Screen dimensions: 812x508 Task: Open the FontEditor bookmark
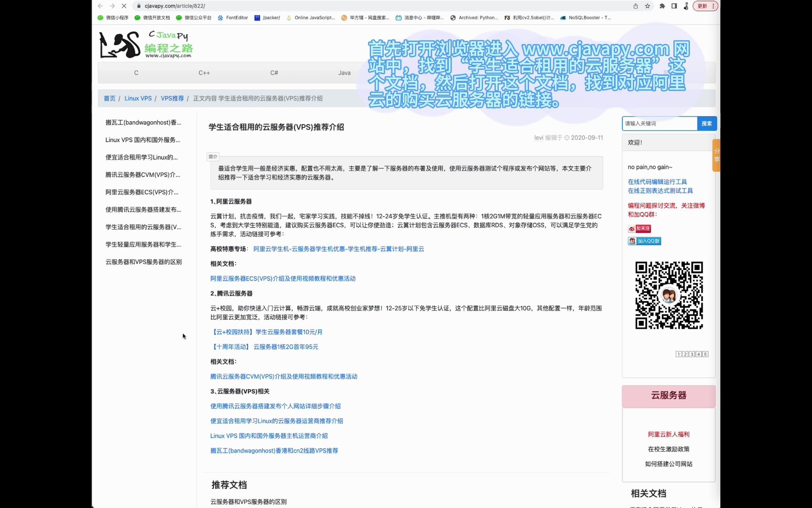233,18
